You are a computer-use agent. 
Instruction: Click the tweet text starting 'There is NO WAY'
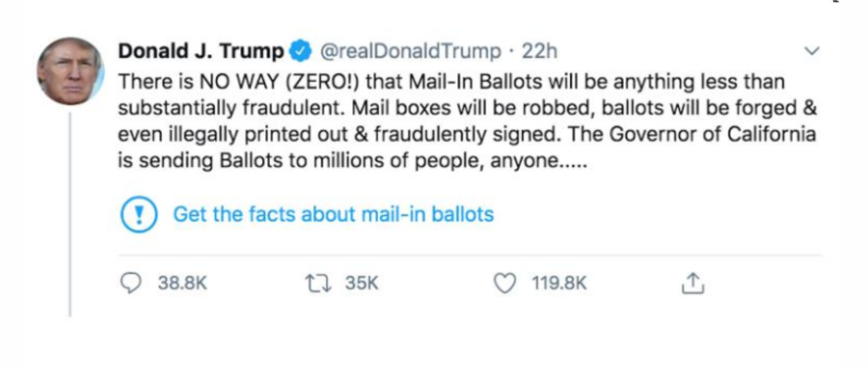click(451, 82)
